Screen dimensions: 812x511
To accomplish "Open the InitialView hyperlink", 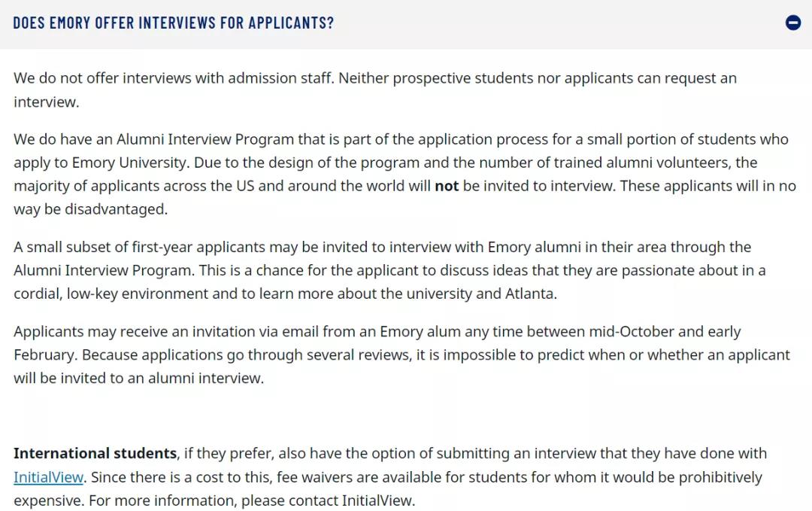I will (x=48, y=477).
